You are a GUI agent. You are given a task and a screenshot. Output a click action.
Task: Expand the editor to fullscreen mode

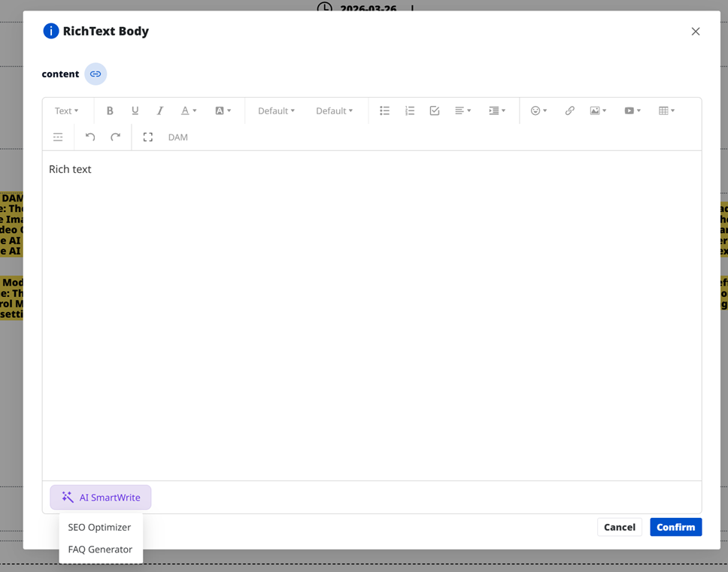pos(147,137)
